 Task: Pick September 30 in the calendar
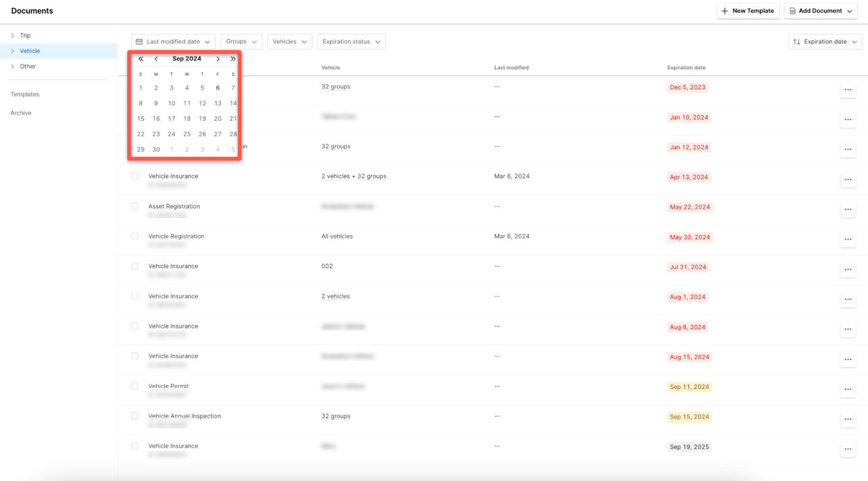click(x=156, y=149)
